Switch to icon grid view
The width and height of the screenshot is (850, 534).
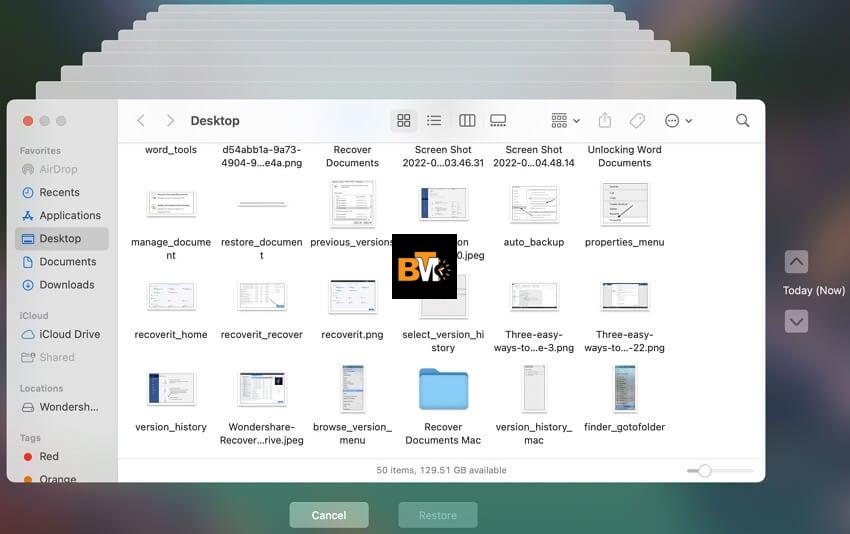pyautogui.click(x=404, y=120)
